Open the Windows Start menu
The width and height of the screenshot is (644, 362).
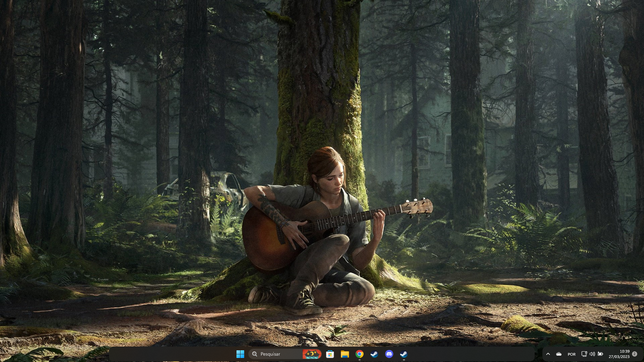[240, 354]
